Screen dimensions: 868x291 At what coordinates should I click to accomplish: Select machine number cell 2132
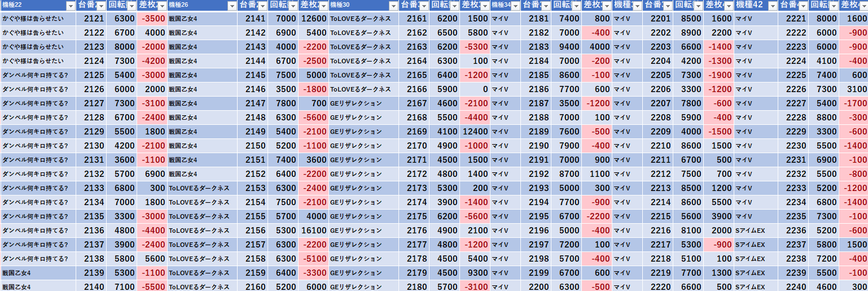point(91,174)
